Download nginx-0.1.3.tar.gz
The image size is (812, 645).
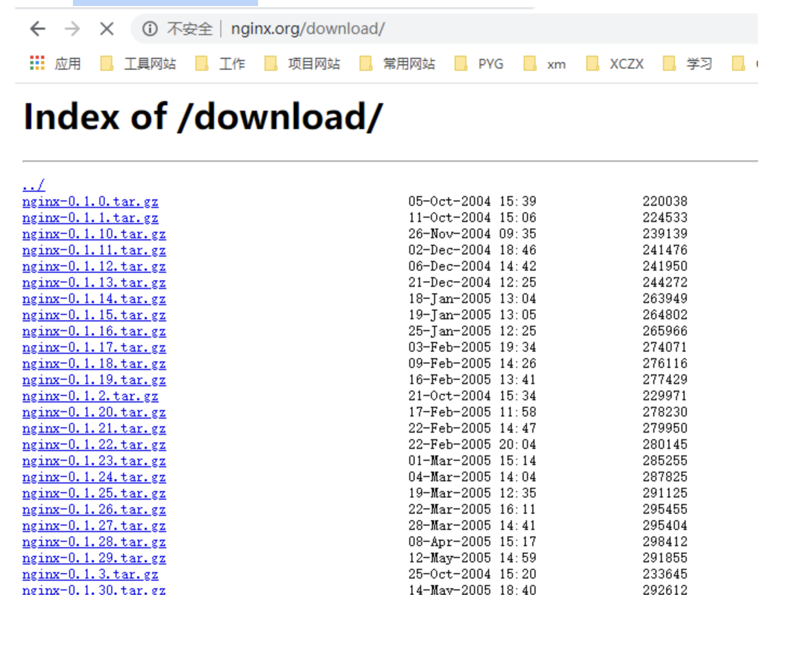(90, 574)
